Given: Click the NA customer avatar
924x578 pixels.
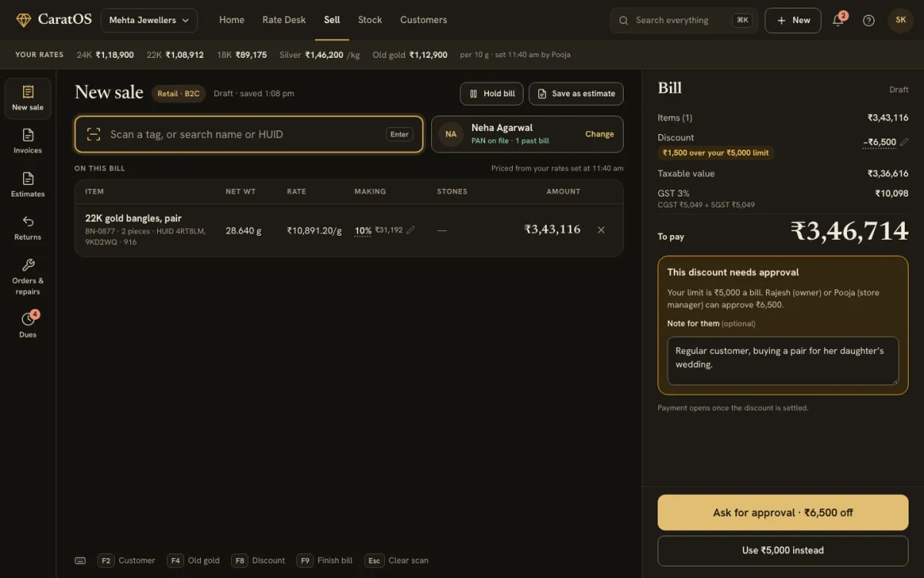Looking at the screenshot, I should [450, 134].
